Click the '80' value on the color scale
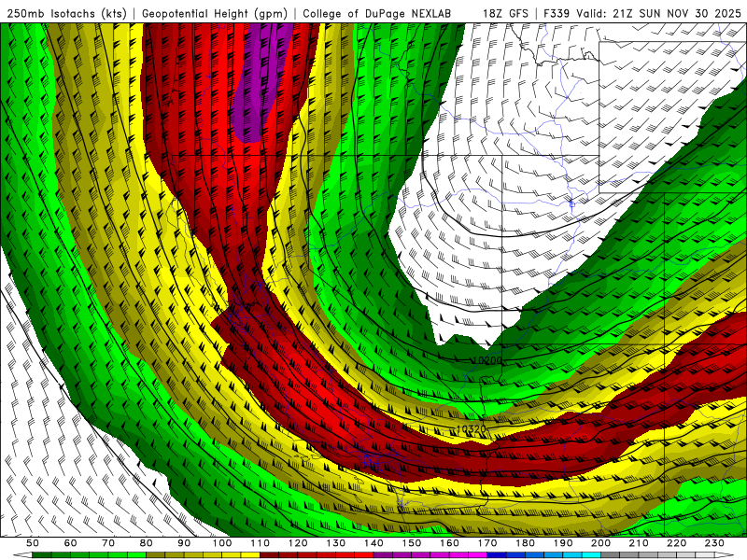 point(147,543)
